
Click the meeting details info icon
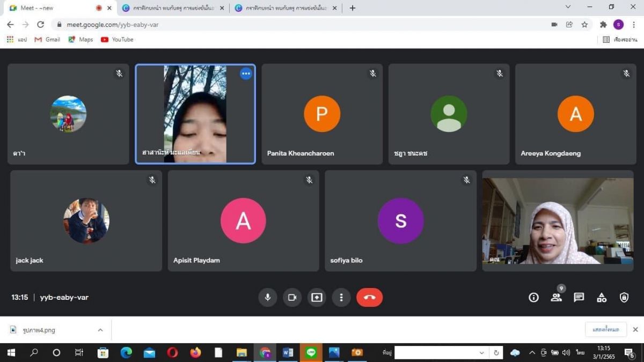click(x=533, y=297)
